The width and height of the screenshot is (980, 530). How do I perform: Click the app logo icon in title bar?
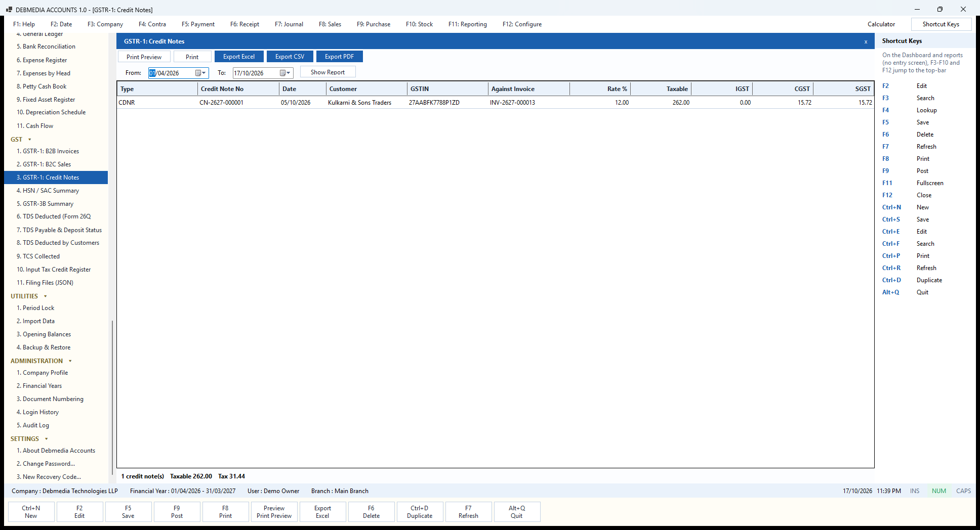point(9,10)
